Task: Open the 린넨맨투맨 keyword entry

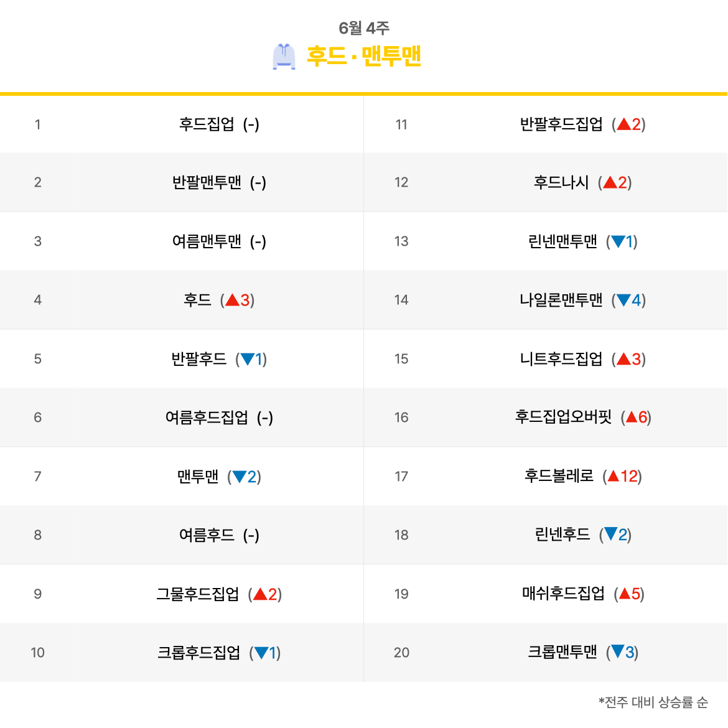Action: pyautogui.click(x=562, y=241)
